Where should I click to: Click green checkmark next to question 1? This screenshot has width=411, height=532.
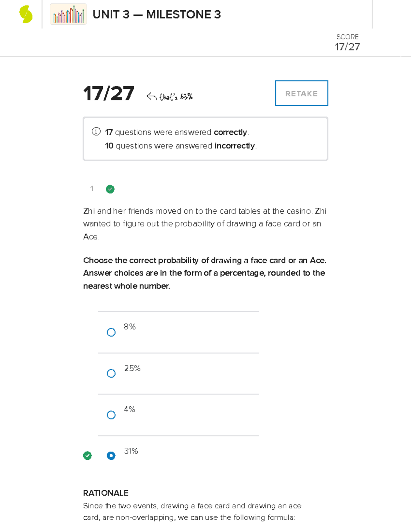point(110,189)
